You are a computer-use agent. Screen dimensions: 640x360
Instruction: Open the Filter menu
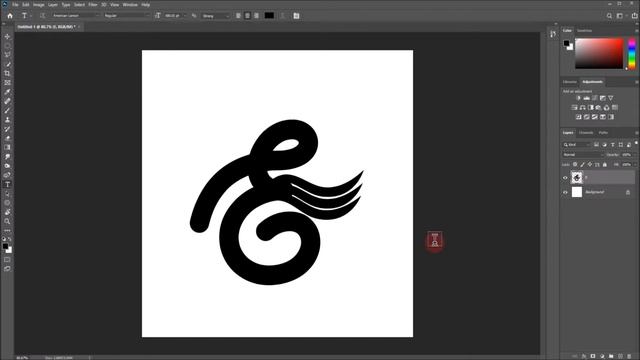coord(93,5)
